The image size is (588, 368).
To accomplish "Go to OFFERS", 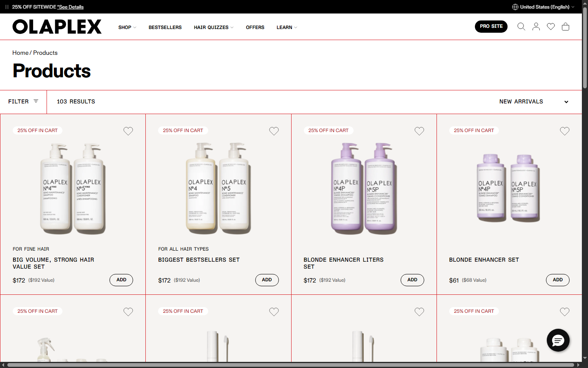I will click(x=255, y=27).
